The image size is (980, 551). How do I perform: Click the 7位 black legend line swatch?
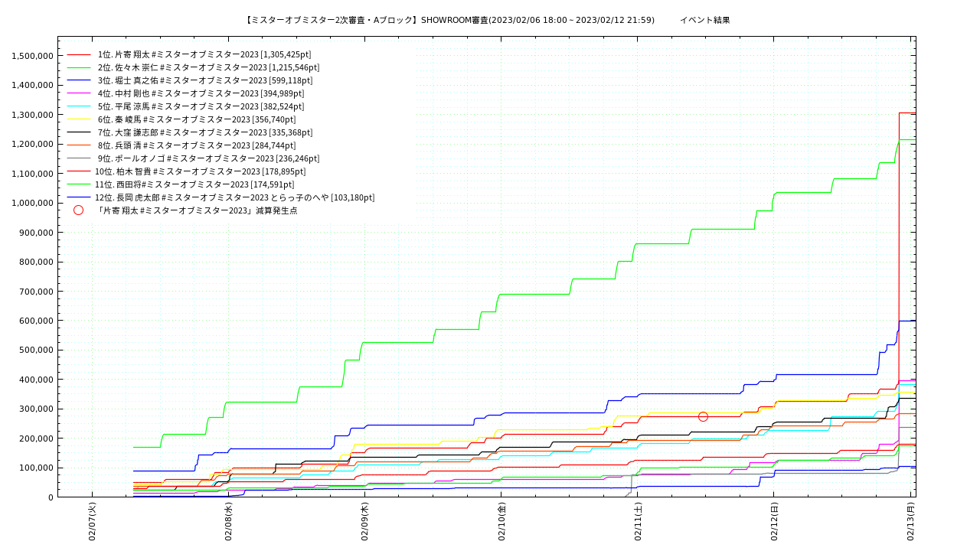pyautogui.click(x=79, y=133)
